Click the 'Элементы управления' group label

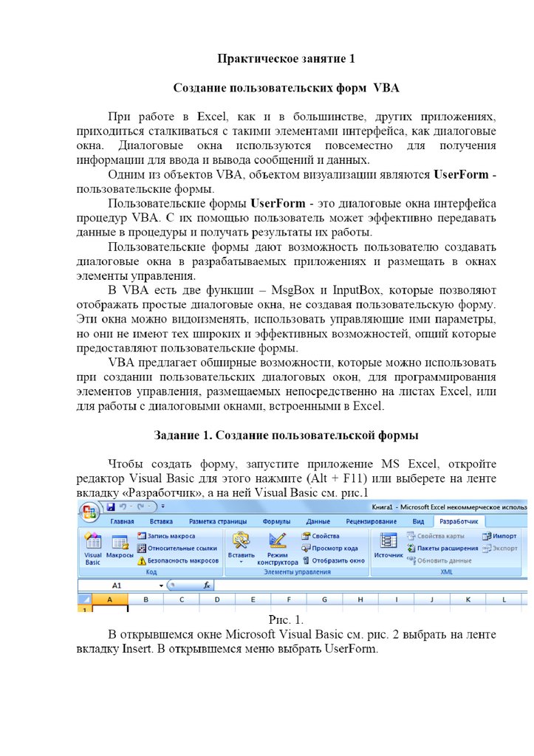[297, 572]
